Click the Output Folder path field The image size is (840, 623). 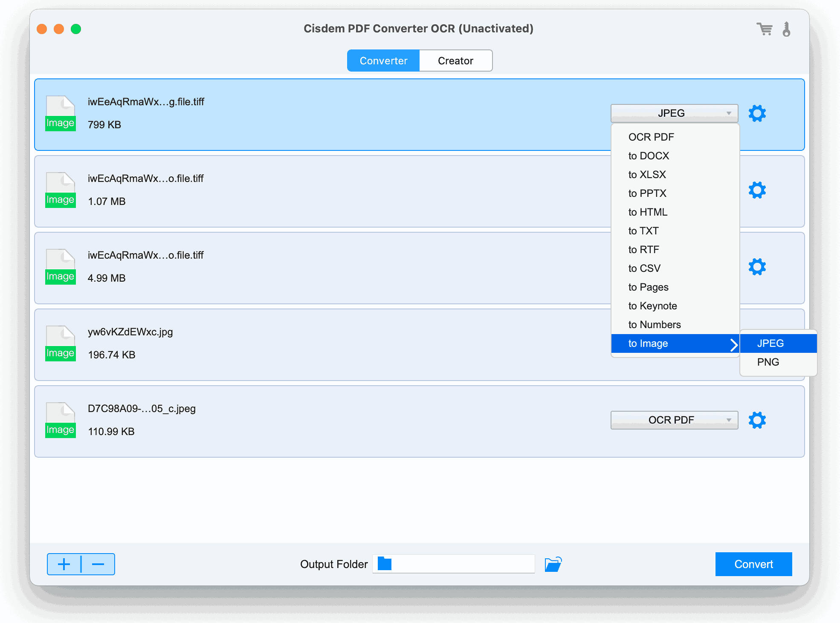click(x=454, y=564)
